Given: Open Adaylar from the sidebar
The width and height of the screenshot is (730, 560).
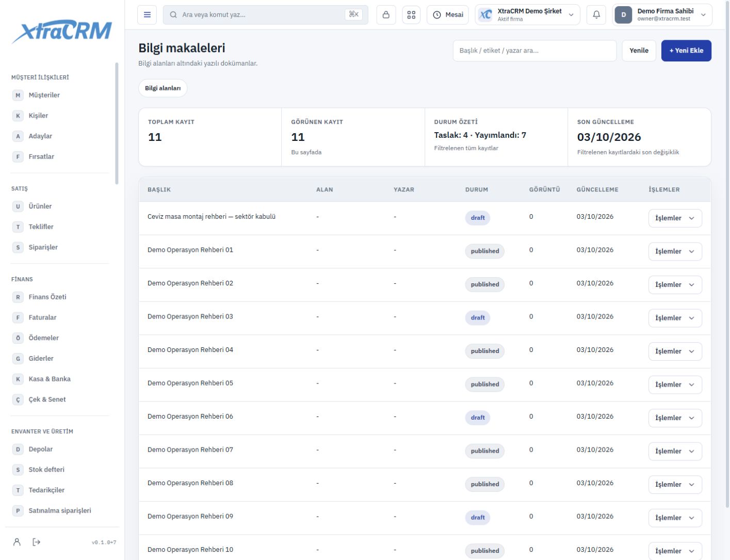Looking at the screenshot, I should coord(60,136).
